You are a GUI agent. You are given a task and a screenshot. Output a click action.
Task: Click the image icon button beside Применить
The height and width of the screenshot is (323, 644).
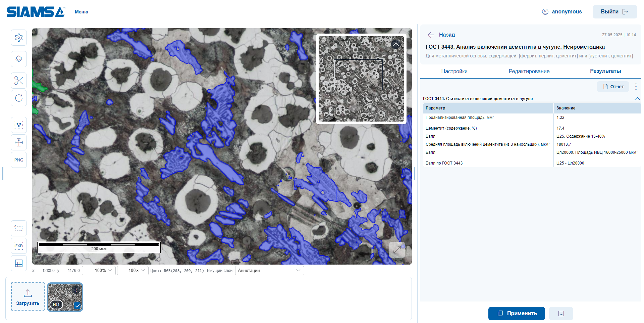[x=561, y=314]
